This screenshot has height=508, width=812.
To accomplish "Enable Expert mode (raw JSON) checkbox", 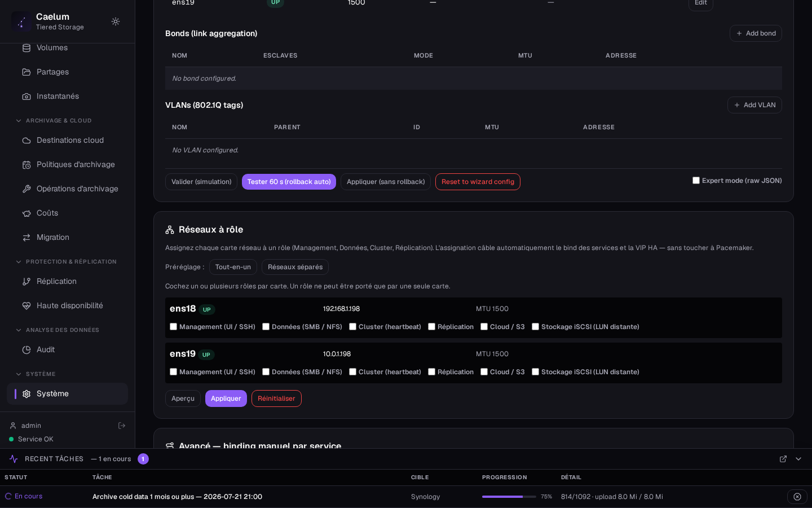I will tap(696, 181).
